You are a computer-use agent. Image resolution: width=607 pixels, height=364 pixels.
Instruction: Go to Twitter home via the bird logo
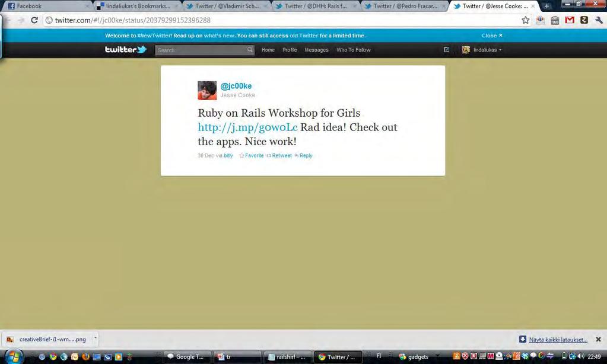(126, 50)
